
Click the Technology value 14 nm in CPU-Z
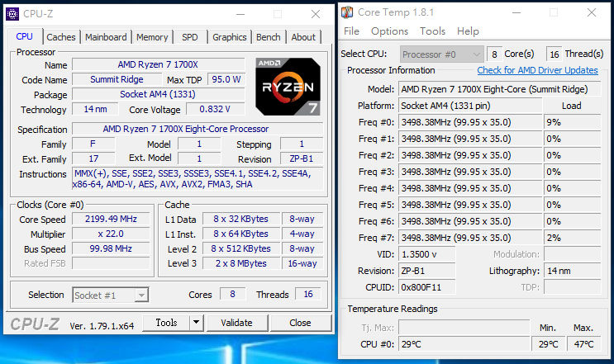click(95, 109)
